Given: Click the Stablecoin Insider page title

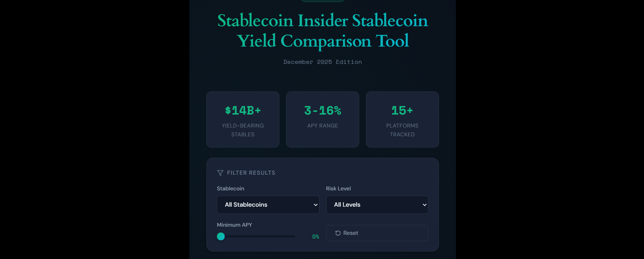Looking at the screenshot, I should tap(322, 31).
